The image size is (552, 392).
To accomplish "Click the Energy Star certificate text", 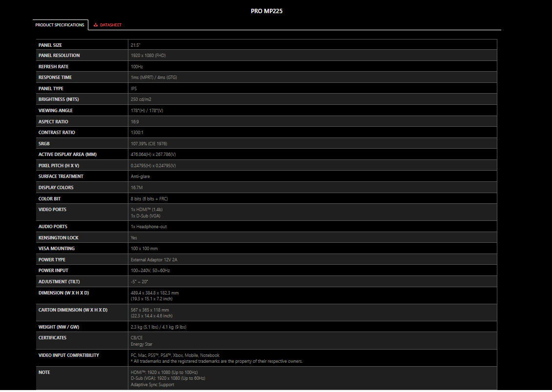I will click(142, 344).
